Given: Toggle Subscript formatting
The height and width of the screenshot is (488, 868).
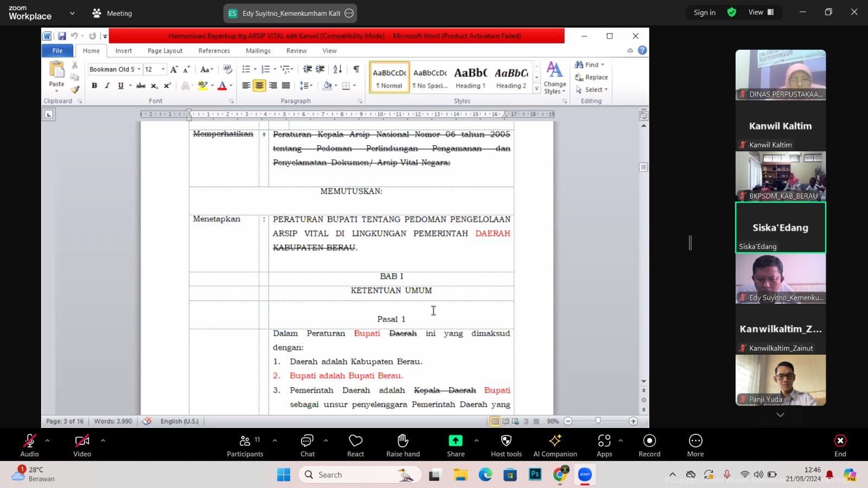Looking at the screenshot, I should (x=154, y=86).
